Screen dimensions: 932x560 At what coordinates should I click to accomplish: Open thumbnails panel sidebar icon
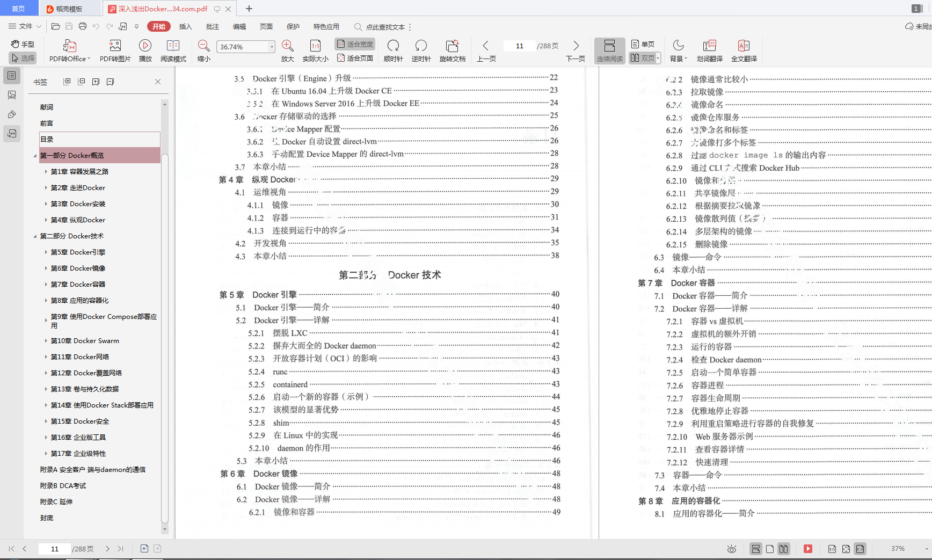[x=12, y=95]
